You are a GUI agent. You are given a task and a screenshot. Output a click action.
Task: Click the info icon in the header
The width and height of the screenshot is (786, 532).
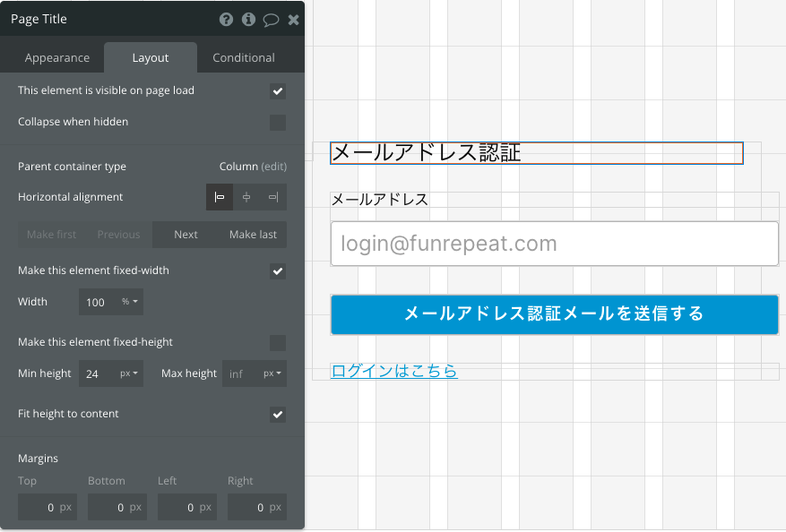click(248, 20)
